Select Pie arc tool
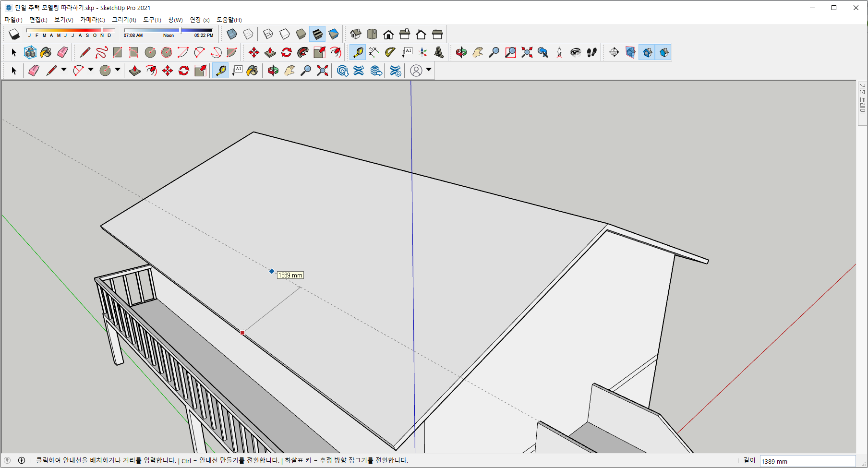Image resolution: width=868 pixels, height=468 pixels. [x=232, y=52]
